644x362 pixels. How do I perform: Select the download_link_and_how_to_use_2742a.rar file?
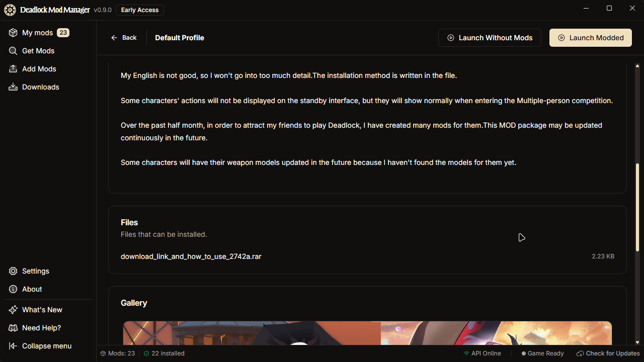pyautogui.click(x=191, y=256)
